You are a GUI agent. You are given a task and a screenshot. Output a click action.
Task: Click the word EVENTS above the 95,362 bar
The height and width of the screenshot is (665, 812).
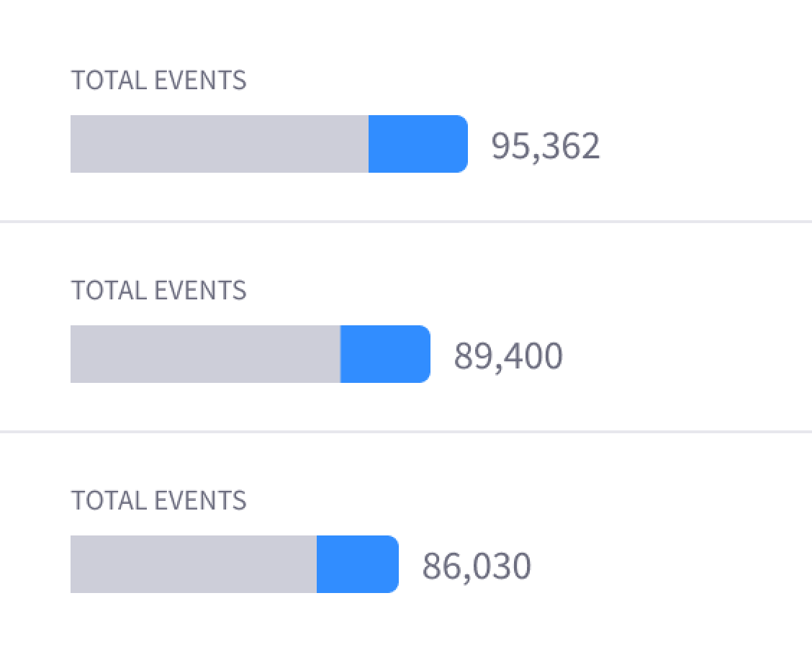[x=201, y=81]
